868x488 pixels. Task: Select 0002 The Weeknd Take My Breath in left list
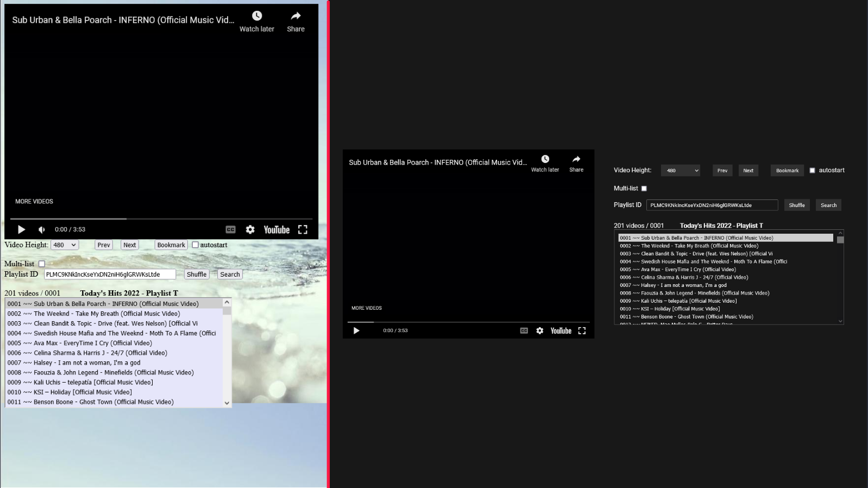click(x=114, y=314)
